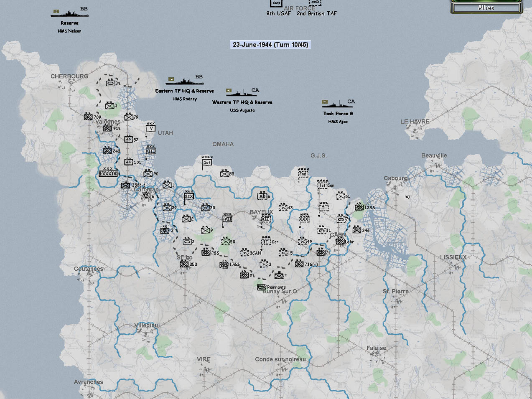Click the Falaise town label
532x399 pixels.
pyautogui.click(x=376, y=348)
